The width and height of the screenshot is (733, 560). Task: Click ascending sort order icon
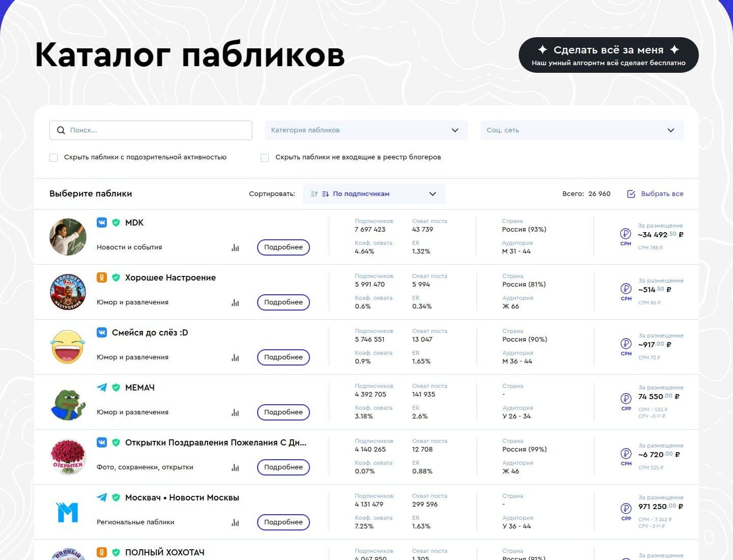314,194
